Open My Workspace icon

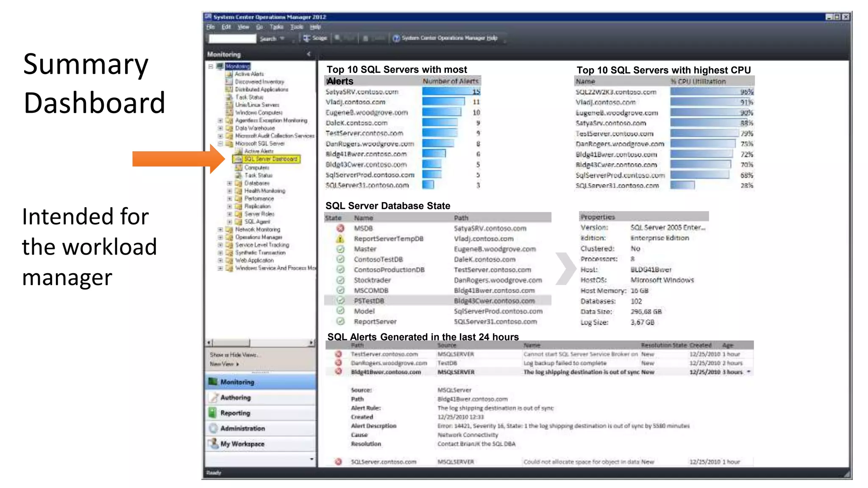pos(213,444)
